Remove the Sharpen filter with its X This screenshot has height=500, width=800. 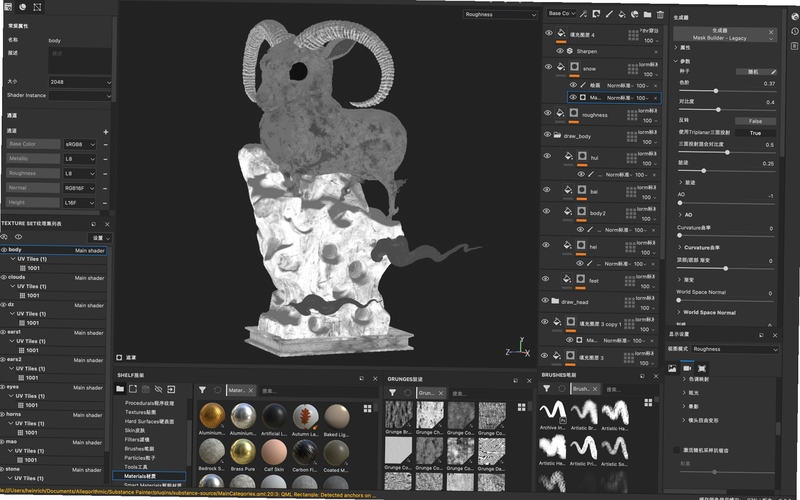(x=656, y=52)
